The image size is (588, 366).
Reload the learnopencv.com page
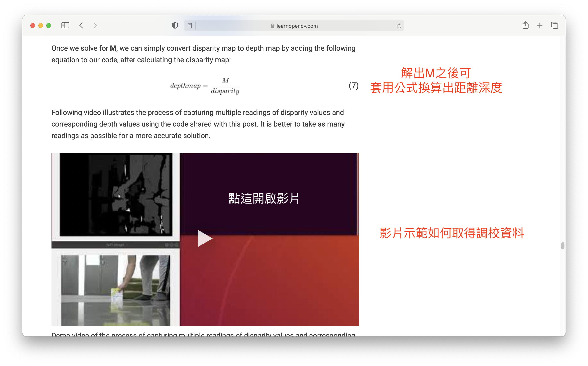pyautogui.click(x=399, y=26)
